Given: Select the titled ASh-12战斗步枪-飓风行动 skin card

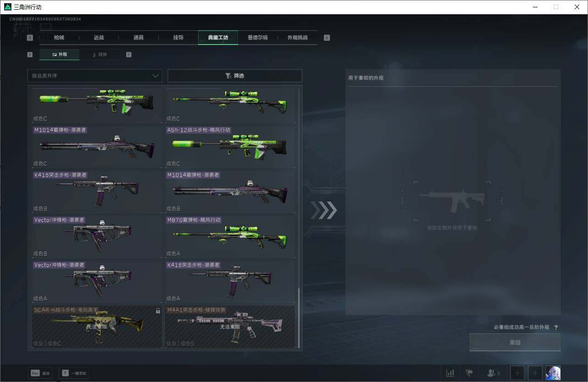Looking at the screenshot, I should tap(230, 146).
